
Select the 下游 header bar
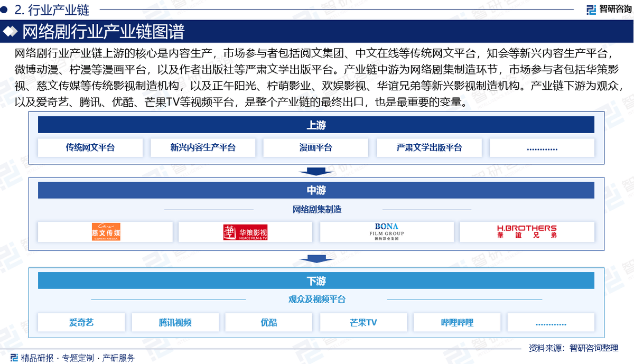pos(316,281)
